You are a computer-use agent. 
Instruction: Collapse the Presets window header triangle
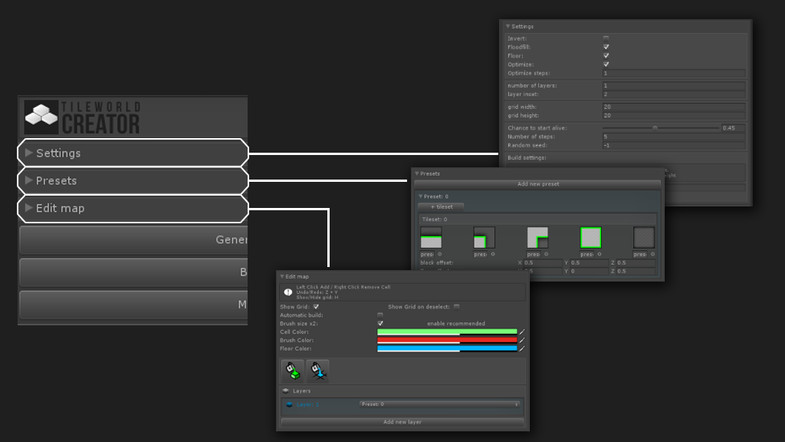click(417, 173)
